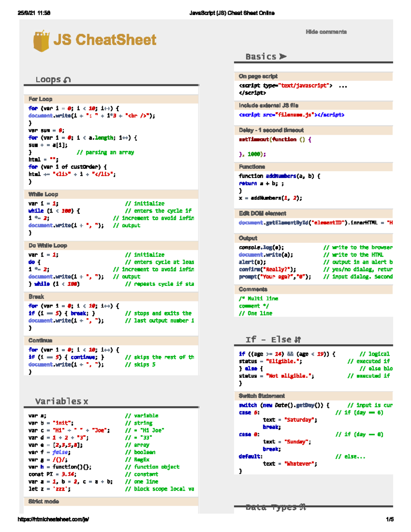Click the document.getElementById("elementID") line
Image resolution: width=411 pixels, height=532 pixels.
point(315,223)
